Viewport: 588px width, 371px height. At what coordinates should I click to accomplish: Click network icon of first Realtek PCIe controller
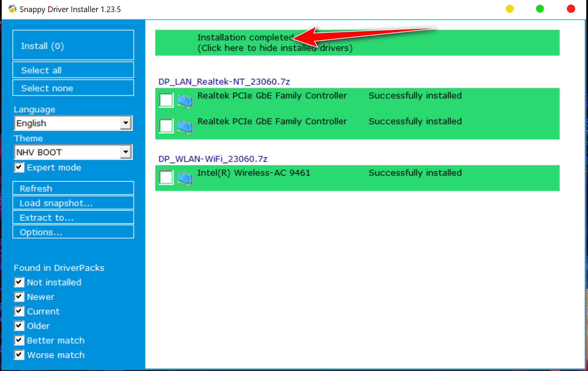pos(185,101)
